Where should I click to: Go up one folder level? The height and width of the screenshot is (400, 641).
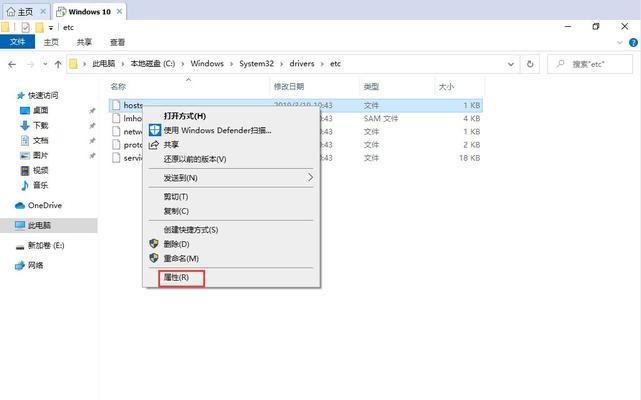58,64
